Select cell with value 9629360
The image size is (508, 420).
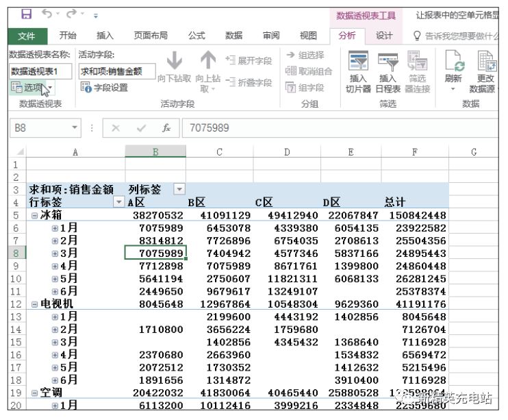click(x=351, y=304)
